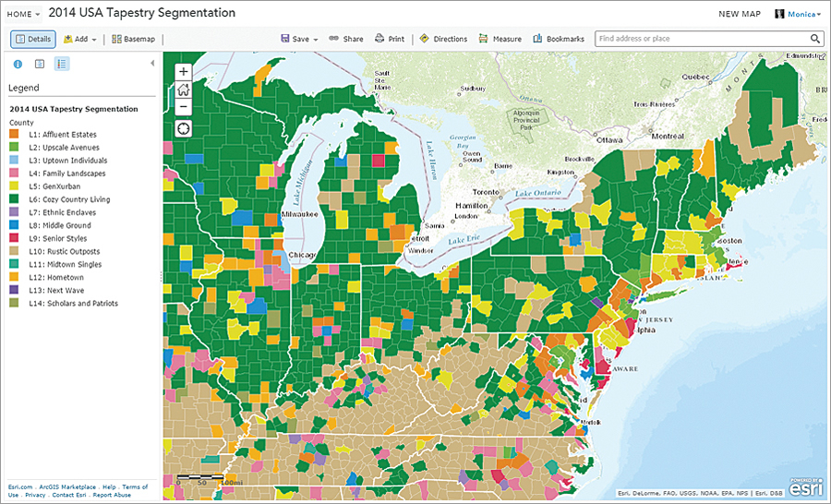Click the L6: Cozy Country Living green swatch
This screenshot has height=504, width=831.
(14, 199)
